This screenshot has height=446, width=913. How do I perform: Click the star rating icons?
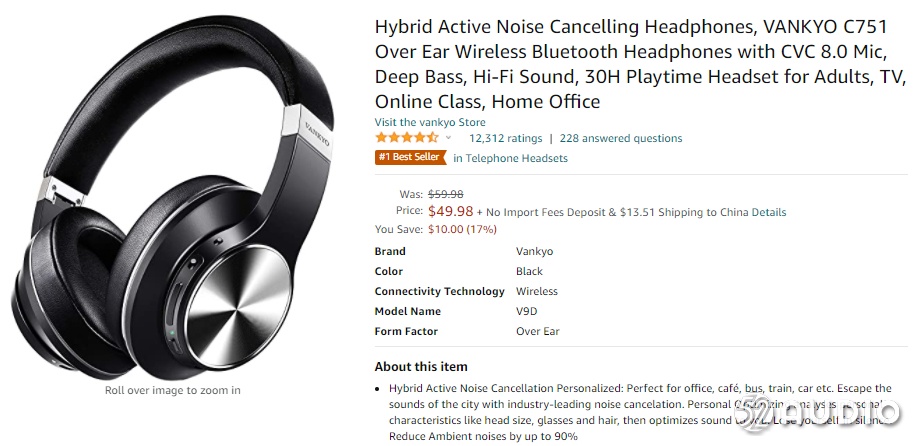(407, 138)
